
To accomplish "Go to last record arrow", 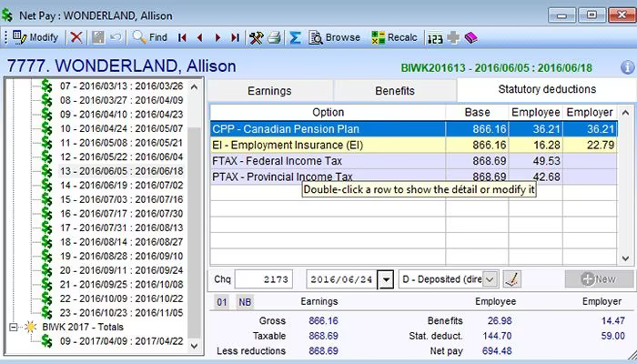I will coord(235,38).
